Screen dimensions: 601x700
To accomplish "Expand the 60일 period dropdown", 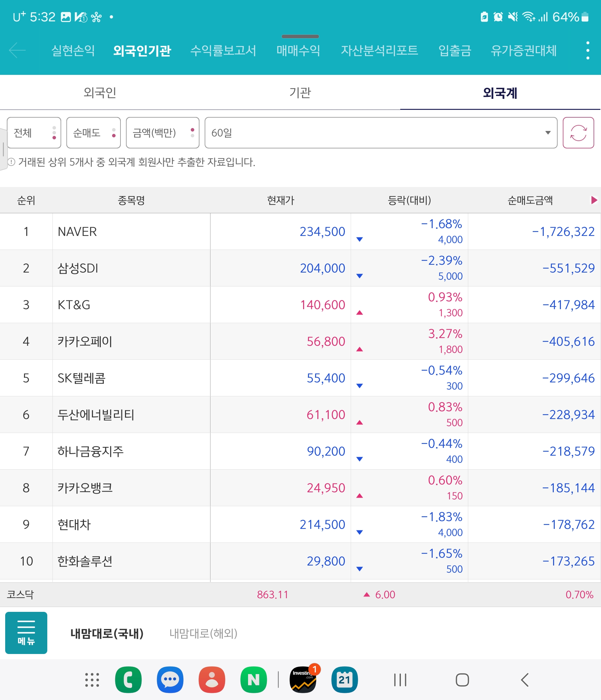I will 381,133.
